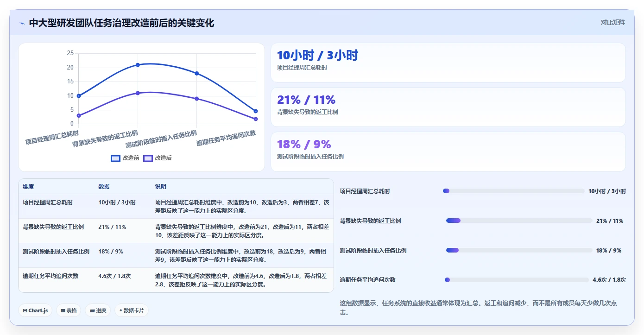Open the 10小时 / 3小时 stat card
Screen dimensions: 644x335
448,63
